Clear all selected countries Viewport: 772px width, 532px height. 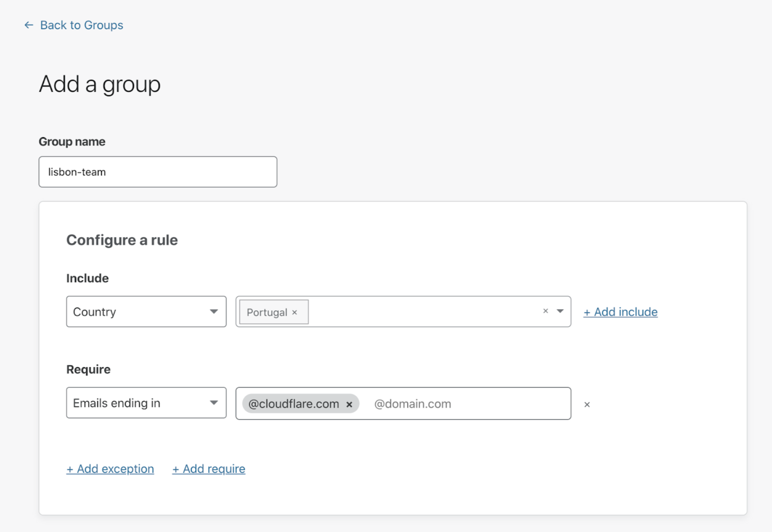coord(546,311)
